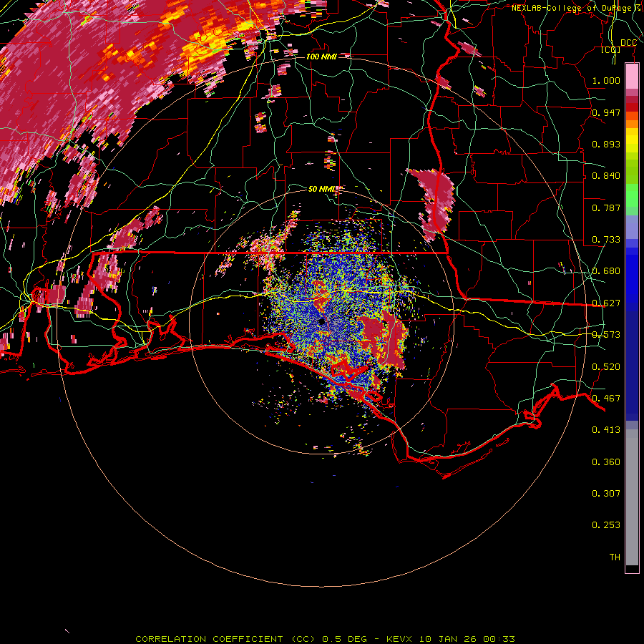Select the "[CC]" product label by the legend
The width and height of the screenshot is (644, 644).
point(611,50)
